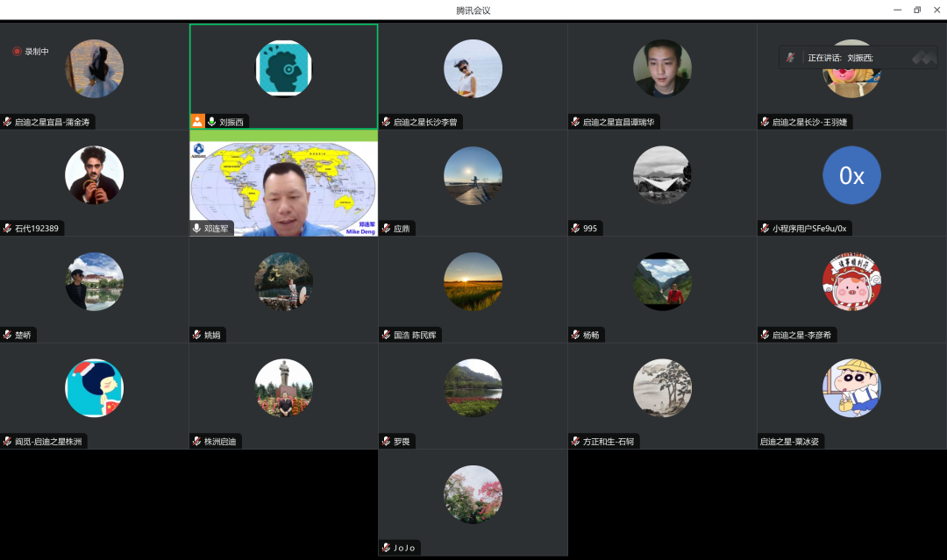This screenshot has height=560, width=947.
Task: Click the 启迪之星长沙-王羽婕 name label
Action: tap(809, 122)
